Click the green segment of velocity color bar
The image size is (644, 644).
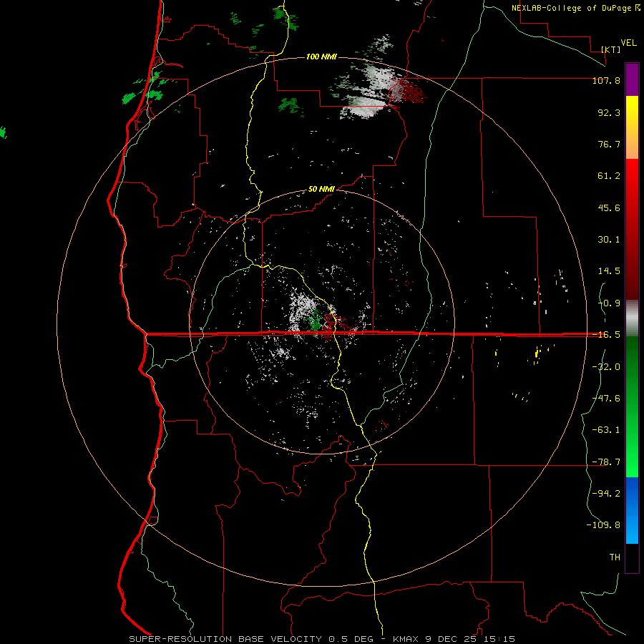point(632,406)
